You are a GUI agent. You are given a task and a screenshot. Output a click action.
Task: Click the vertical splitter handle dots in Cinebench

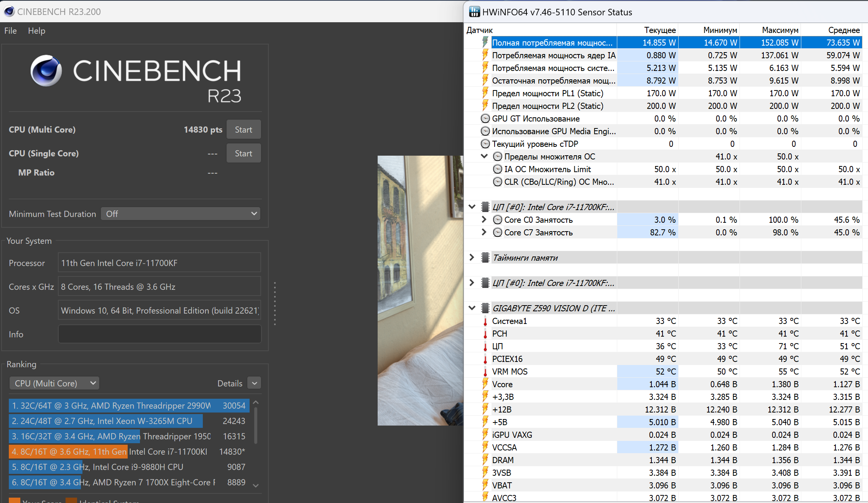[275, 304]
